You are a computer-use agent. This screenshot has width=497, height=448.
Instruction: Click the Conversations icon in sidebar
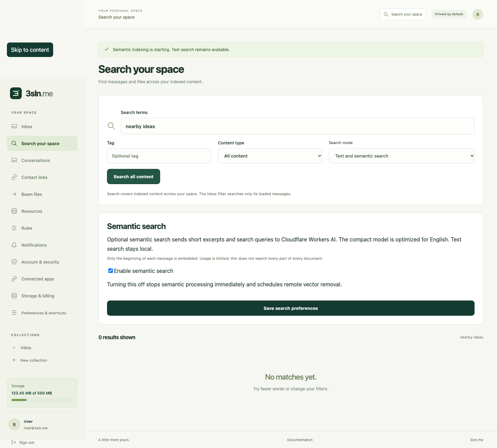[x=14, y=160]
